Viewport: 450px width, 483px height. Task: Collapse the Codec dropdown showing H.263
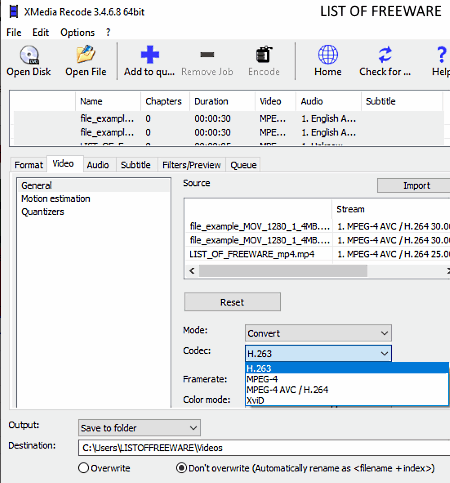[x=318, y=353]
